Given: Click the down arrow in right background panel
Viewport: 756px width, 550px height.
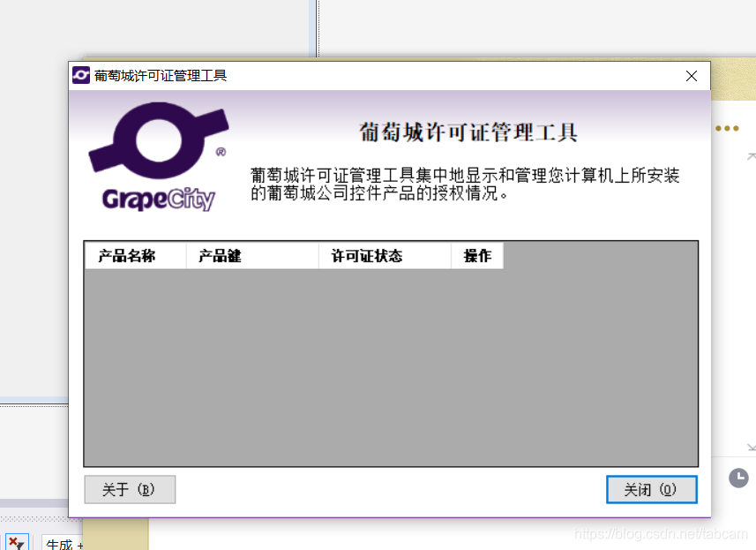Looking at the screenshot, I should [x=752, y=448].
